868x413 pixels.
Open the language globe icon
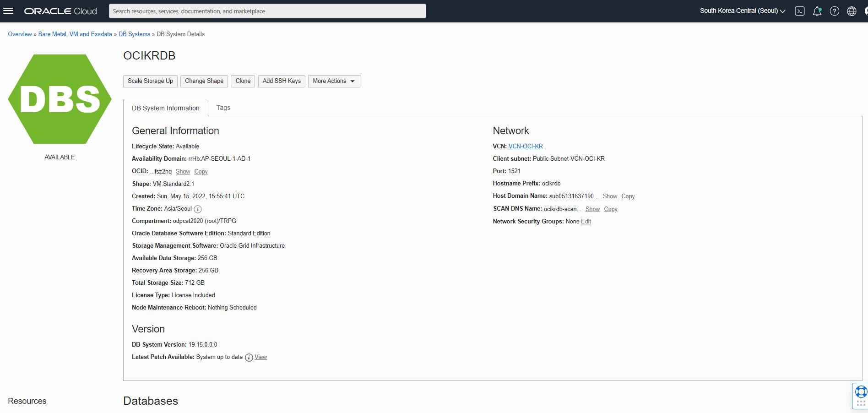852,11
